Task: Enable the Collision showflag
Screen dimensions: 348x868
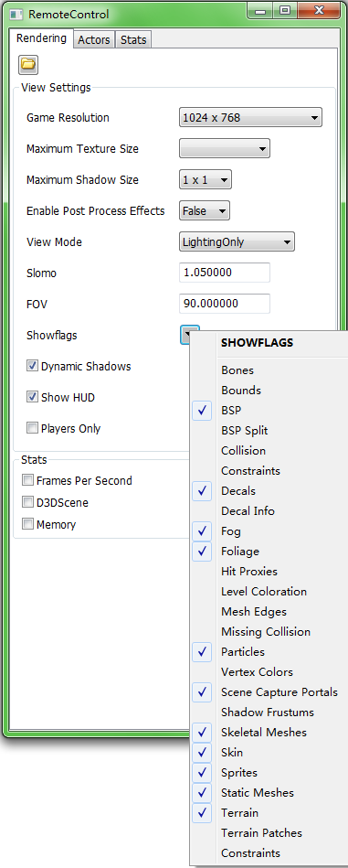Action: [269, 451]
